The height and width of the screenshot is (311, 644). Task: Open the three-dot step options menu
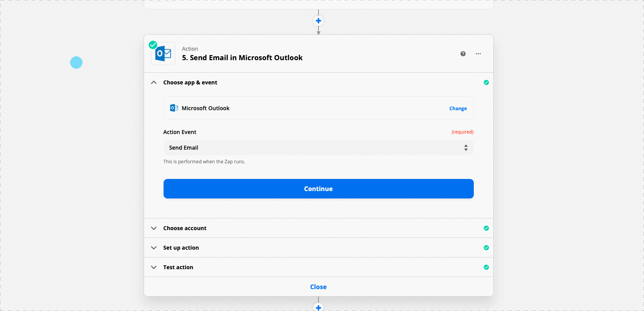pyautogui.click(x=478, y=54)
